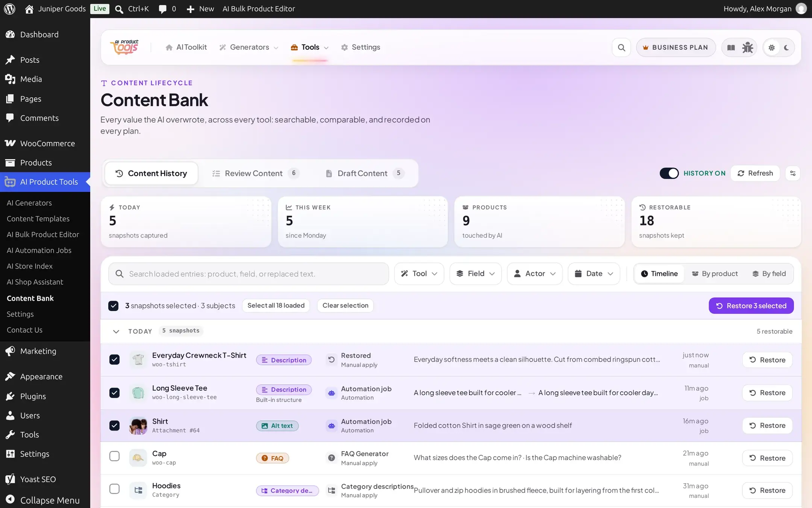Open the comments bubble in admin bar
Viewport: 812px width, 508px height.
pos(167,9)
